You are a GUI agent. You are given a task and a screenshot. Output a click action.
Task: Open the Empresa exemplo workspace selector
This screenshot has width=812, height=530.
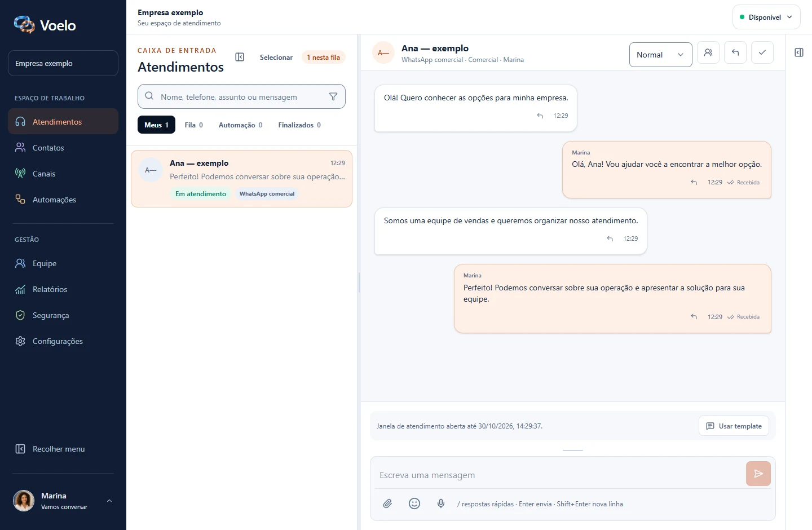click(x=63, y=63)
